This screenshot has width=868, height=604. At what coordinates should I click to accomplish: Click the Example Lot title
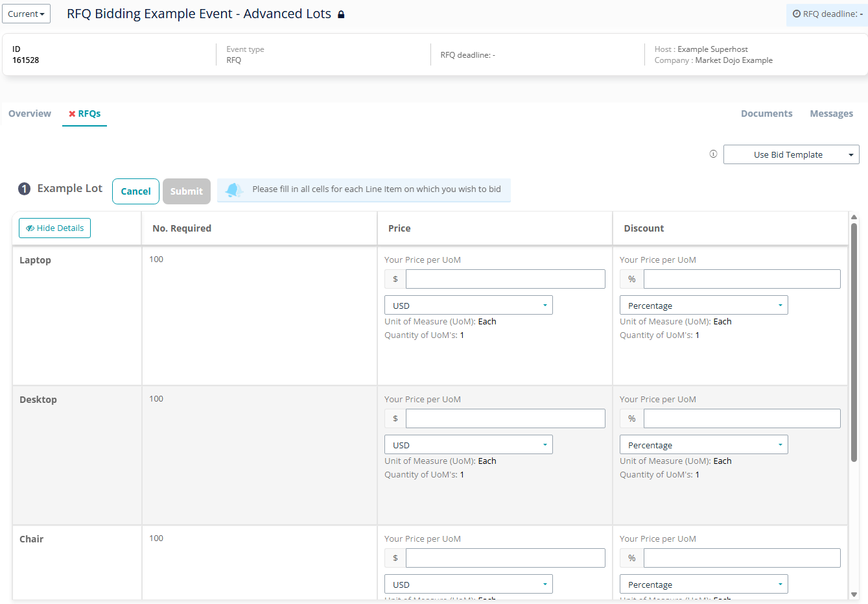[70, 188]
